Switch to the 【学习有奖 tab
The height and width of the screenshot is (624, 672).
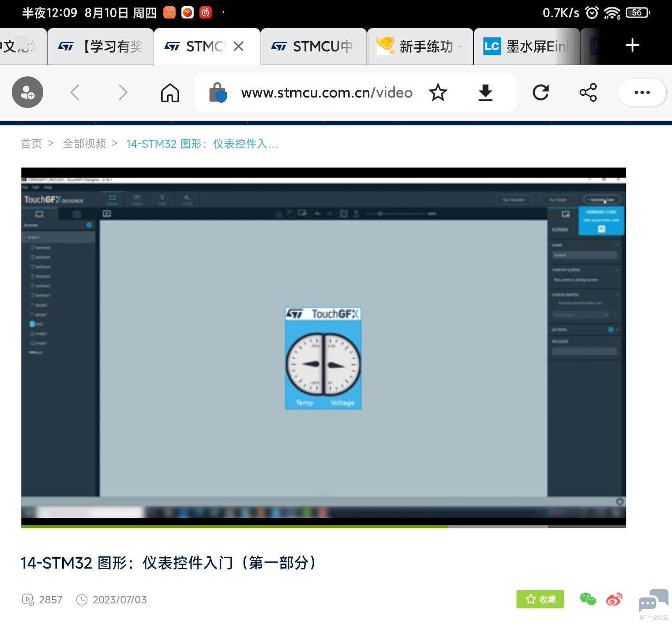100,46
